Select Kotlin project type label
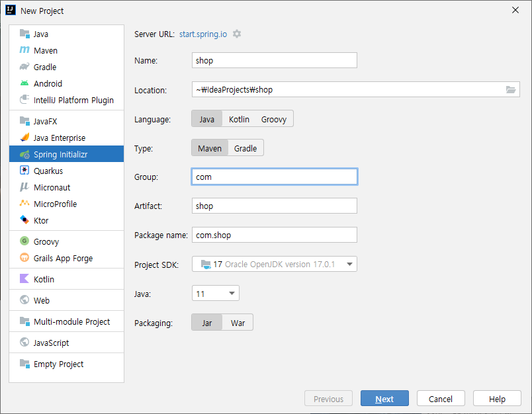This screenshot has width=532, height=414. click(44, 279)
